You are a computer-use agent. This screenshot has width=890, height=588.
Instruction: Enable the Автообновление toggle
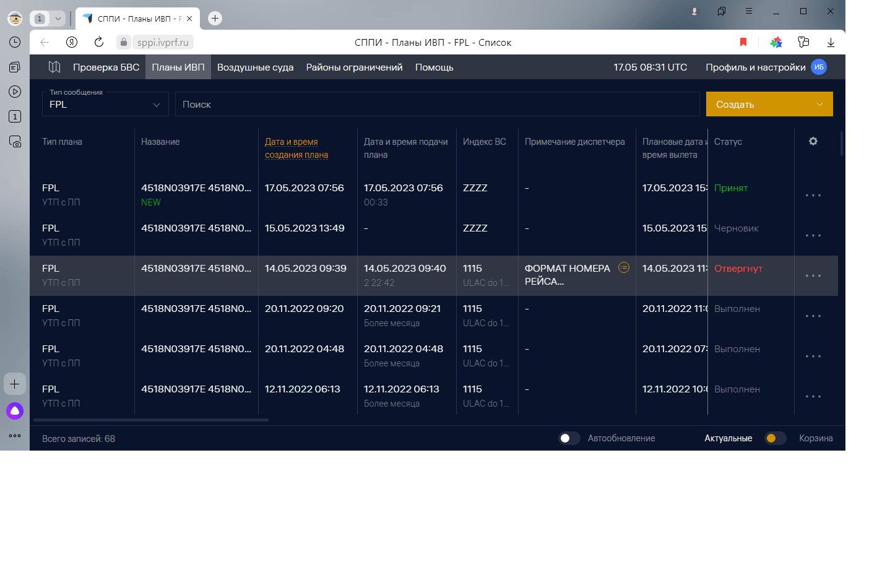[x=569, y=438]
